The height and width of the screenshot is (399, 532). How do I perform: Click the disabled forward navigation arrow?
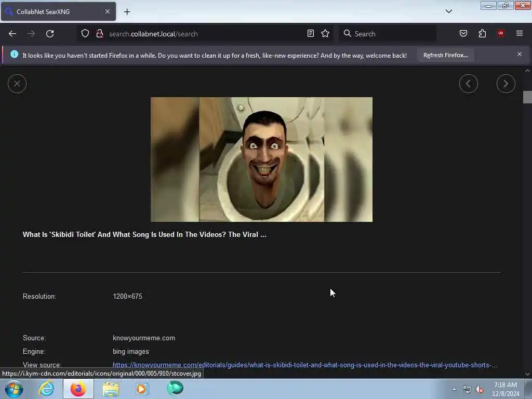(x=31, y=34)
